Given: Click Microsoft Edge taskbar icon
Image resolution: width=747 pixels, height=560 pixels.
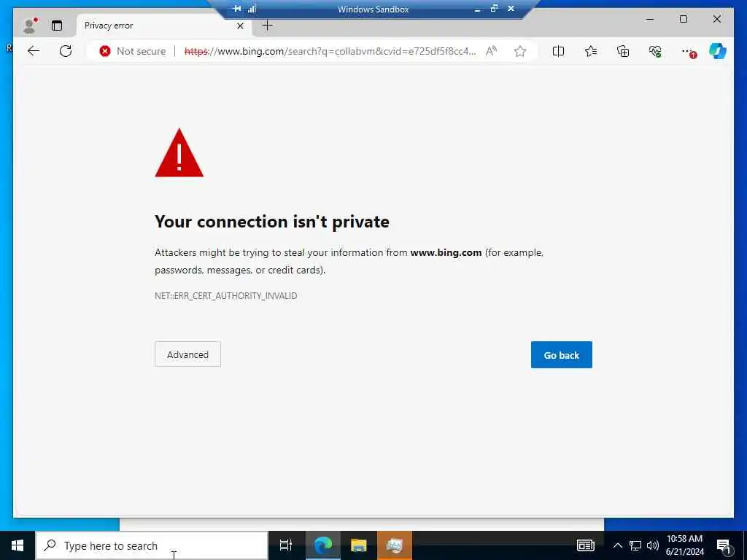Looking at the screenshot, I should (322, 545).
